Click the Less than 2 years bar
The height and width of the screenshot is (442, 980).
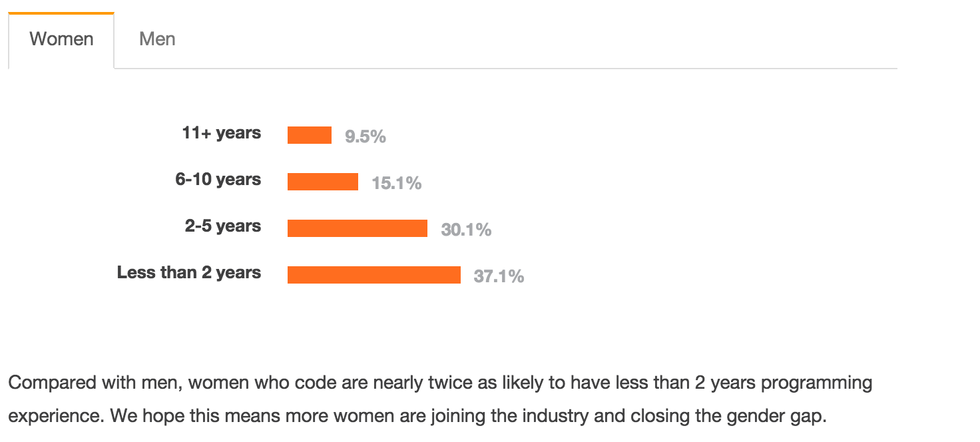pos(374,275)
